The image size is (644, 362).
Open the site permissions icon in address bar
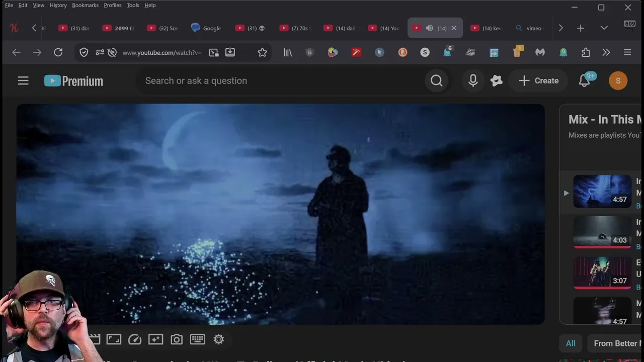pyautogui.click(x=100, y=52)
